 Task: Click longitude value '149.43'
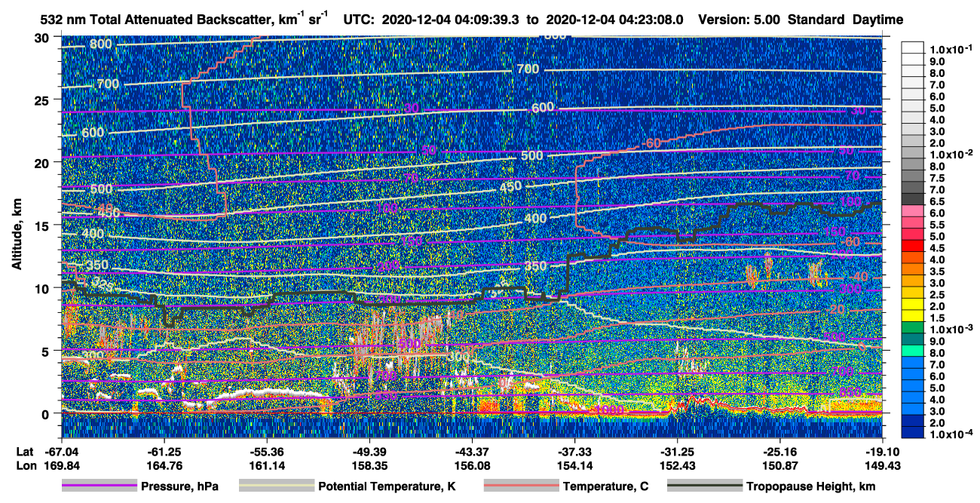pyautogui.click(x=883, y=466)
